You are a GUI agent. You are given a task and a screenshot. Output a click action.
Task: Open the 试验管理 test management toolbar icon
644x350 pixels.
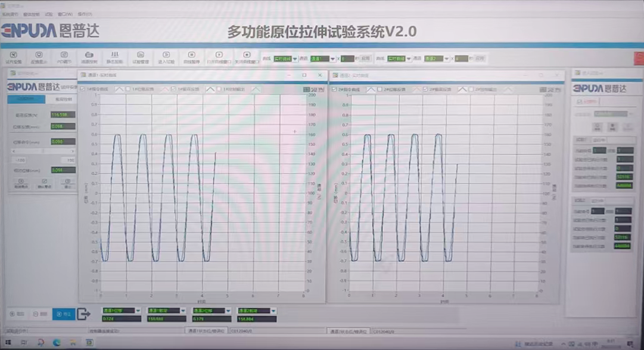pyautogui.click(x=140, y=57)
